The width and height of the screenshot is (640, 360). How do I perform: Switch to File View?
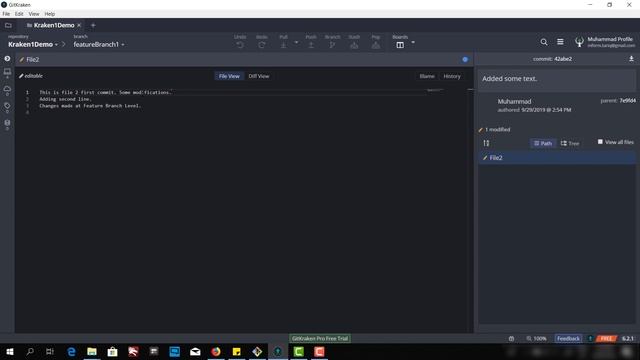[229, 76]
